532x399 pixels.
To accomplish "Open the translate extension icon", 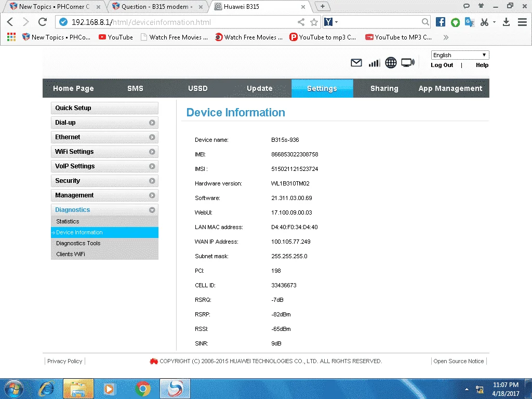I will [x=470, y=22].
